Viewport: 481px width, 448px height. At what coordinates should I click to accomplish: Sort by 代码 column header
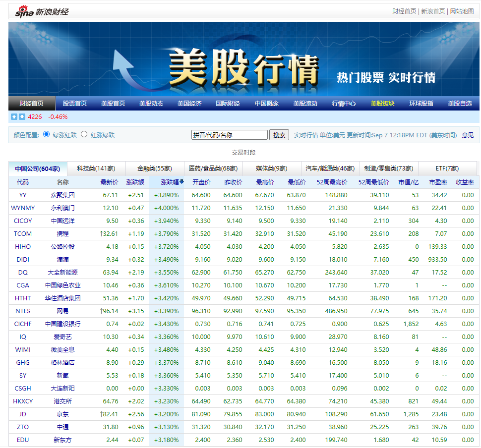point(23,182)
